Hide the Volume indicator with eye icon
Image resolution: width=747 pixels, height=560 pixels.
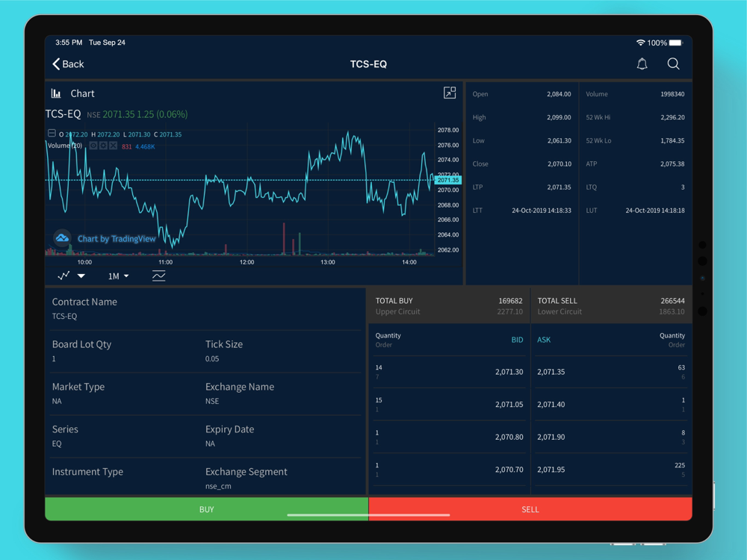(93, 146)
